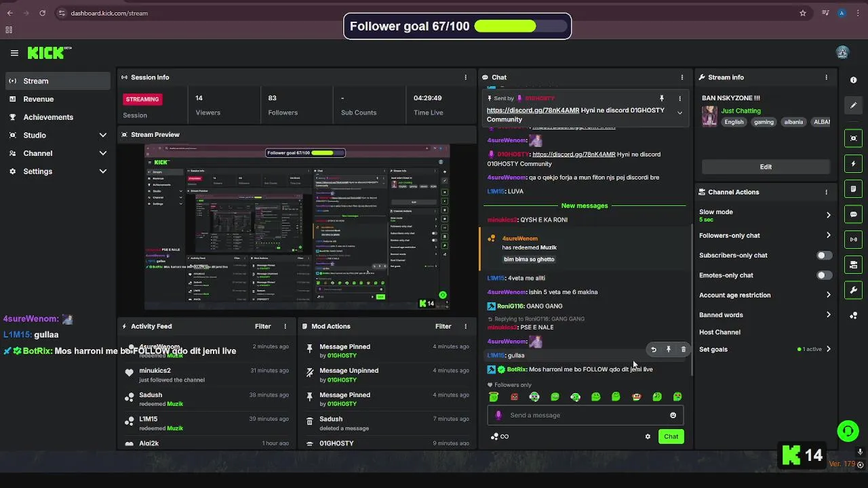Open pinned discord.gg/78nK4AMR link

tap(533, 110)
